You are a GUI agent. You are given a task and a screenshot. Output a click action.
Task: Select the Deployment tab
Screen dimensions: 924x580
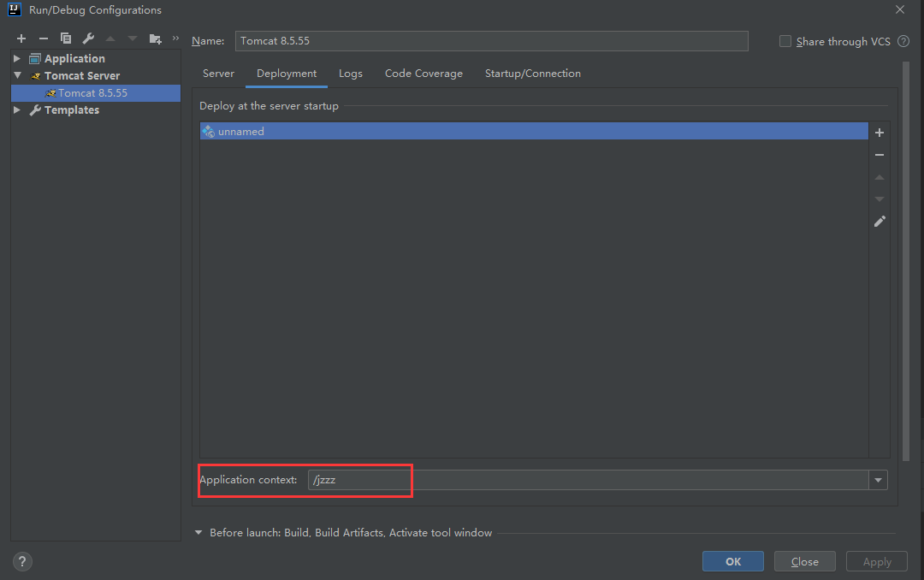pyautogui.click(x=287, y=73)
